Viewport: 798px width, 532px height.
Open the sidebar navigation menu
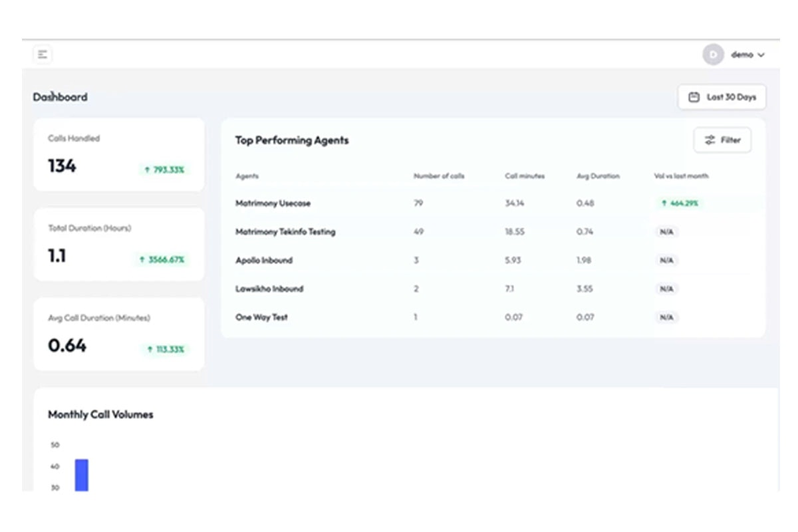(43, 55)
